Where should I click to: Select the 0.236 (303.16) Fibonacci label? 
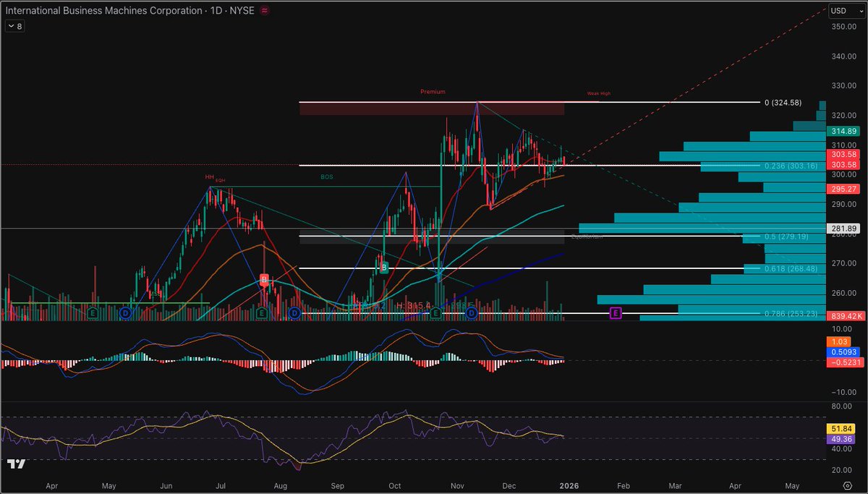pyautogui.click(x=791, y=166)
